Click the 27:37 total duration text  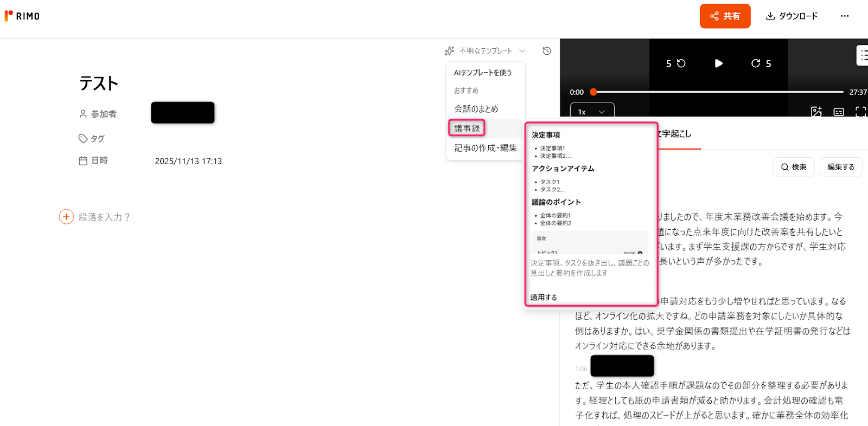click(858, 92)
